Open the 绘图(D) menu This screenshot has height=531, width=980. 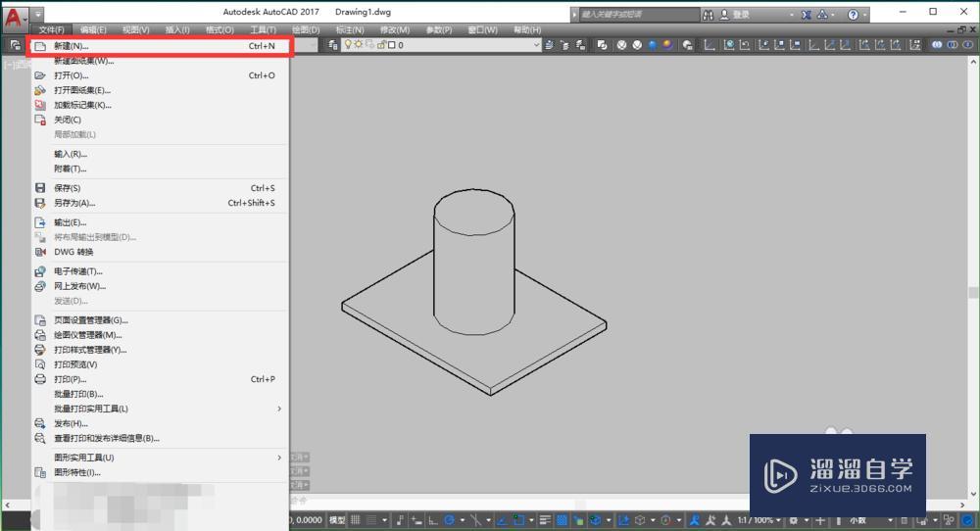click(x=306, y=30)
